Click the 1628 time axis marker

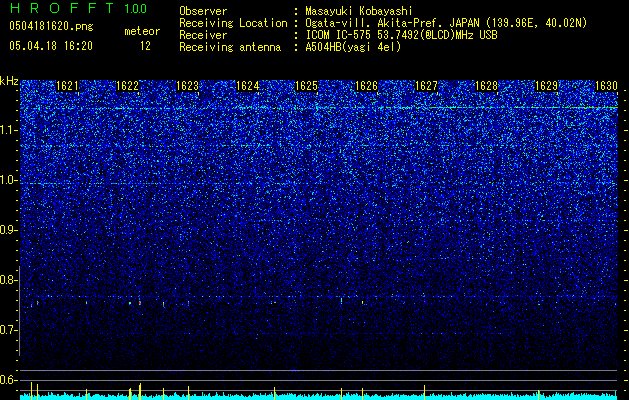(486, 86)
